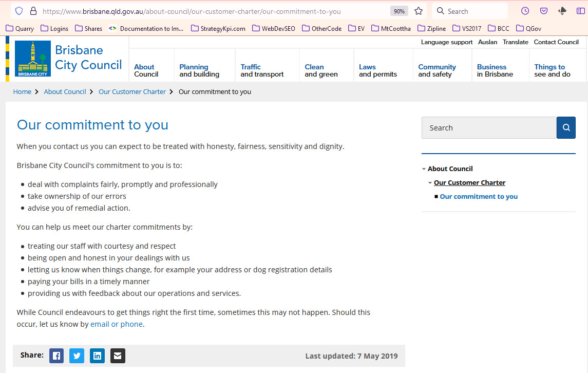Click the Brisbane City Council logo
This screenshot has height=373, width=588.
tap(68, 59)
